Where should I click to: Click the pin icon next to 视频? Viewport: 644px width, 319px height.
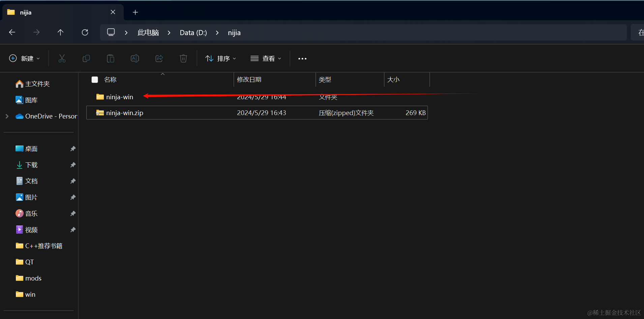pyautogui.click(x=73, y=230)
